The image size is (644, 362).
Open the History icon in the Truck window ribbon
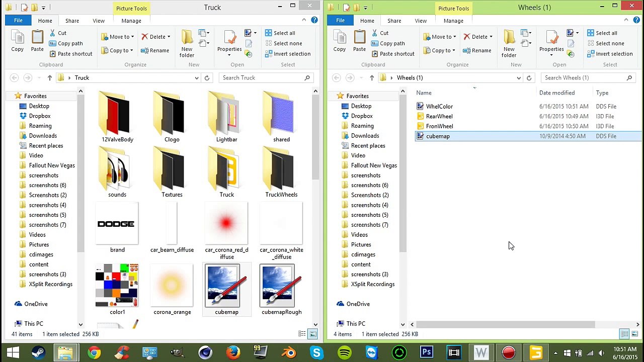(249, 54)
